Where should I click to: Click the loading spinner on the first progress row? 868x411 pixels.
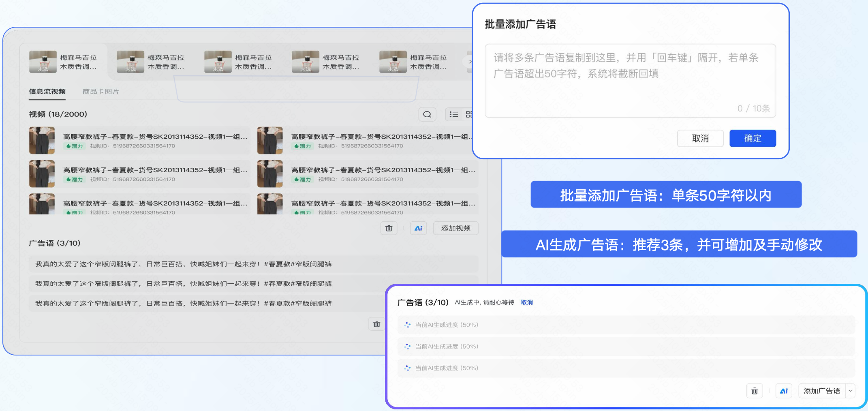(407, 324)
